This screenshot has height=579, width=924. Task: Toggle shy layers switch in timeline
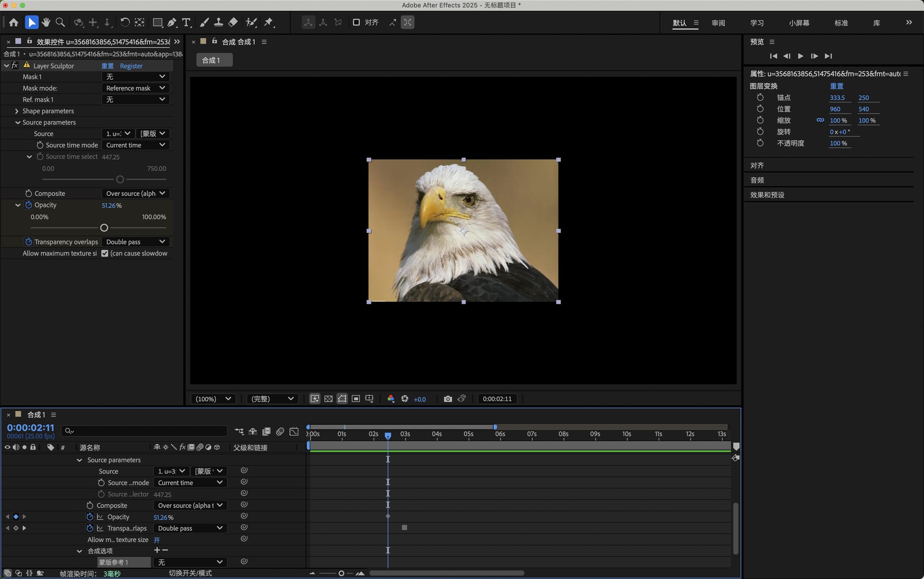[253, 432]
